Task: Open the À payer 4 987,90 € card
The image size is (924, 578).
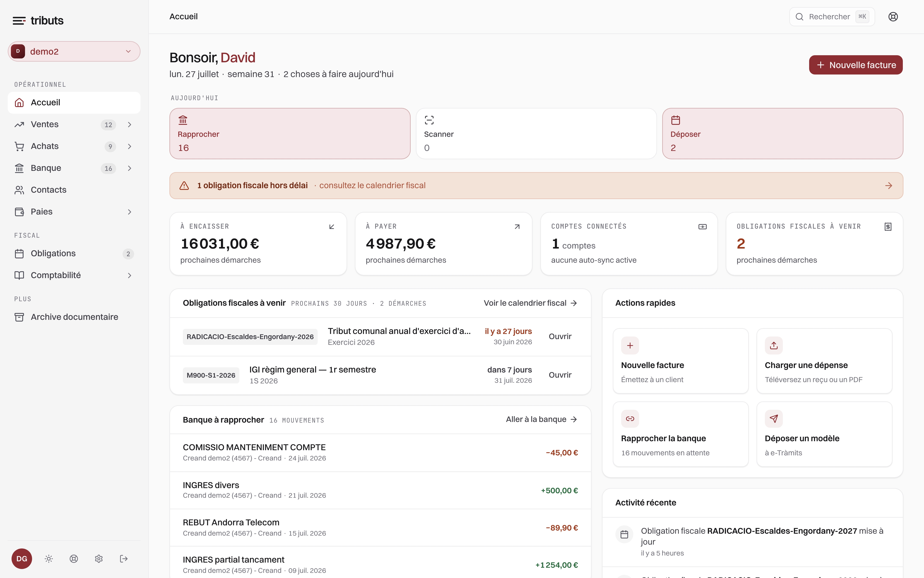Action: coord(444,244)
